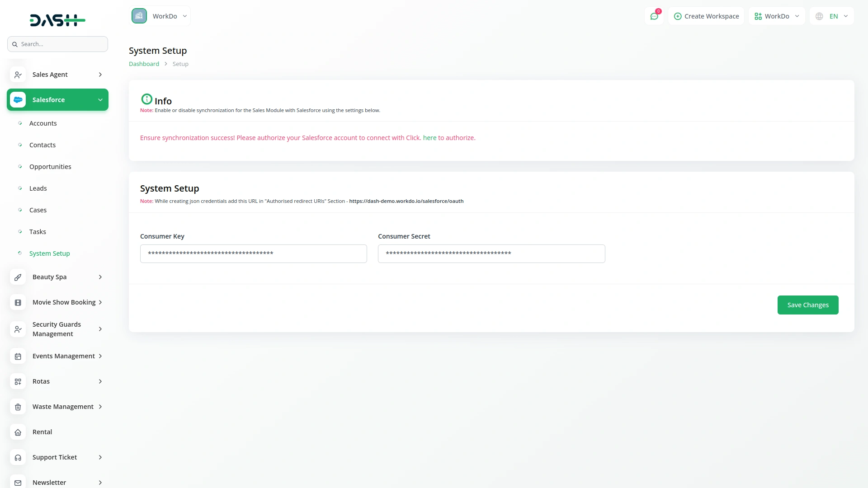Open Opportunities in the Salesforce menu
This screenshot has height=488, width=868.
coord(50,167)
